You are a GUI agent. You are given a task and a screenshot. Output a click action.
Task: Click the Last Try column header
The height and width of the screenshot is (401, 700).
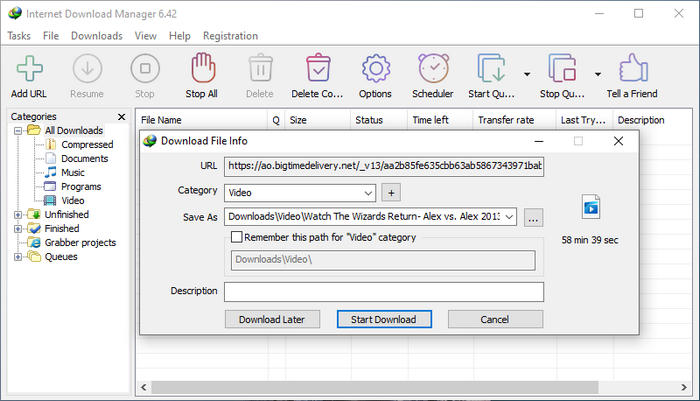pyautogui.click(x=585, y=120)
